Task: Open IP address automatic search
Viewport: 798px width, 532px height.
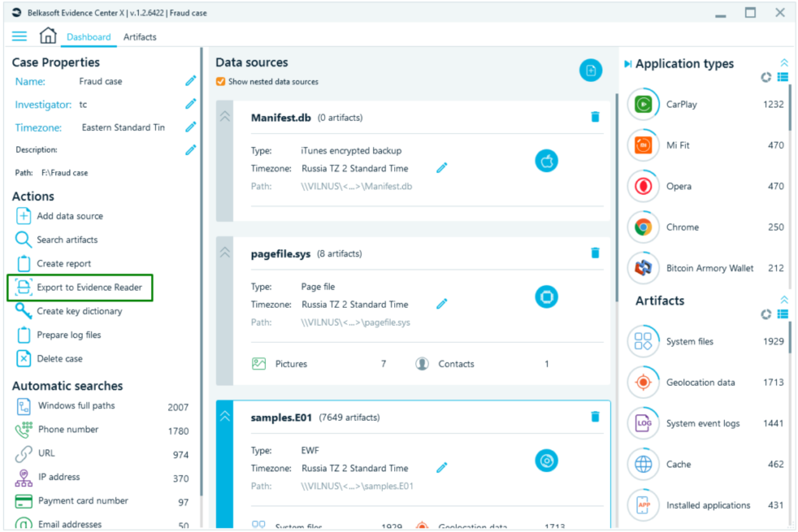Action: [x=102, y=478]
